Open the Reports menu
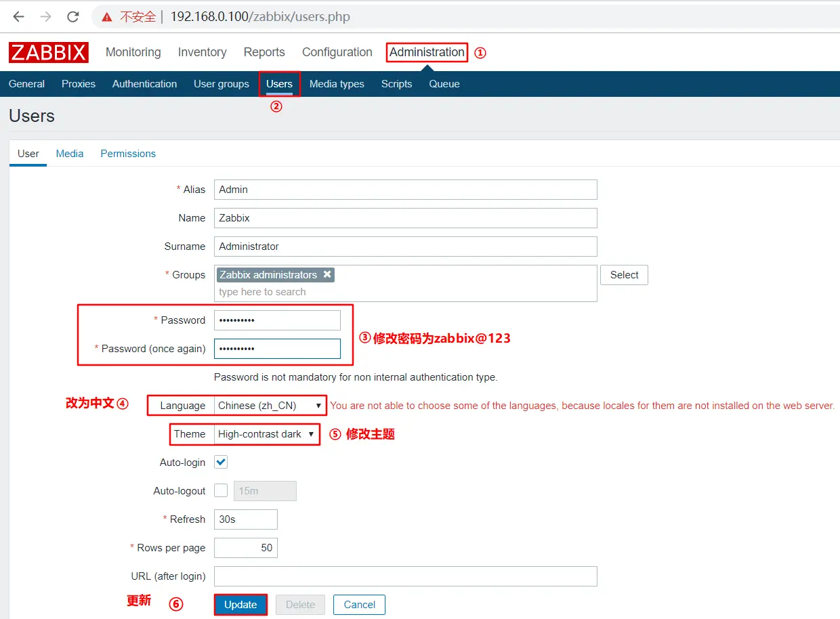Image resolution: width=840 pixels, height=619 pixels. click(264, 52)
